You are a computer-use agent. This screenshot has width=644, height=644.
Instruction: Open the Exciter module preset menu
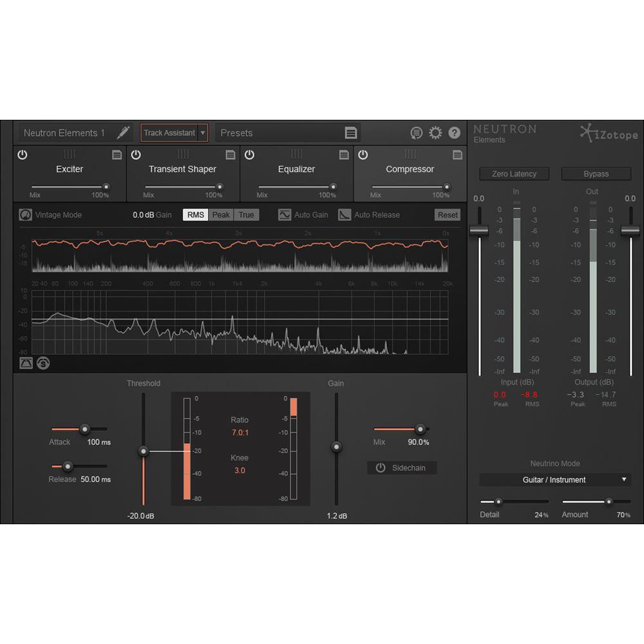click(117, 155)
